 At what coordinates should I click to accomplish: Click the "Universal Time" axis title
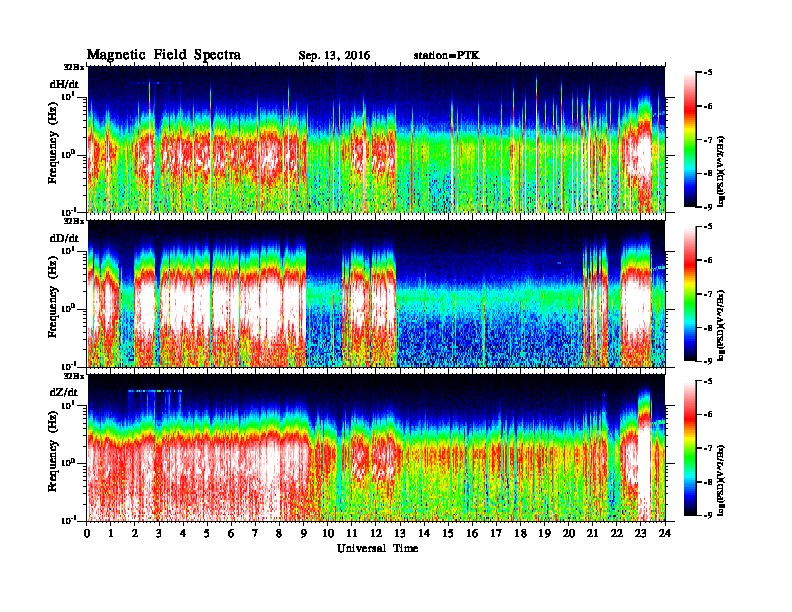[377, 548]
